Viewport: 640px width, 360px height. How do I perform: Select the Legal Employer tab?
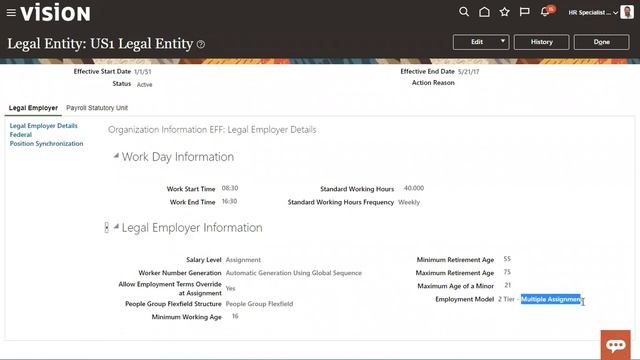(33, 108)
